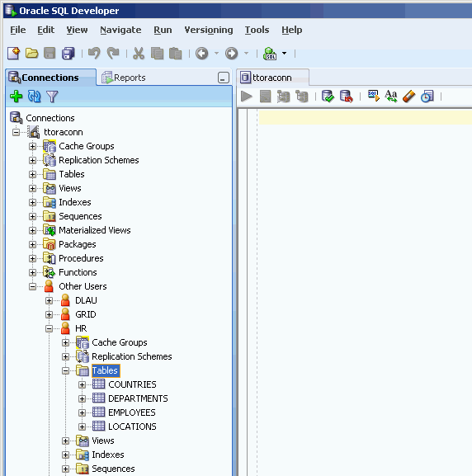Screen dimensions: 472x476
Task: Open the SQL Worksheet dropdown arrow
Action: [x=284, y=53]
